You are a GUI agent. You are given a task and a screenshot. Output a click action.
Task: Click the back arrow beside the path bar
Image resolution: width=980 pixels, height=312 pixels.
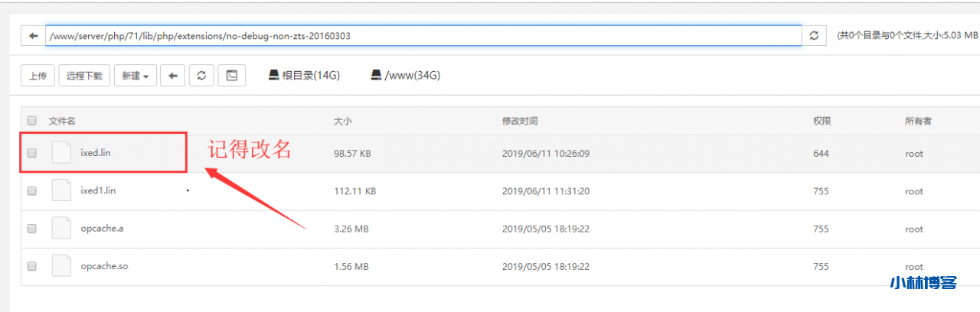[x=33, y=36]
